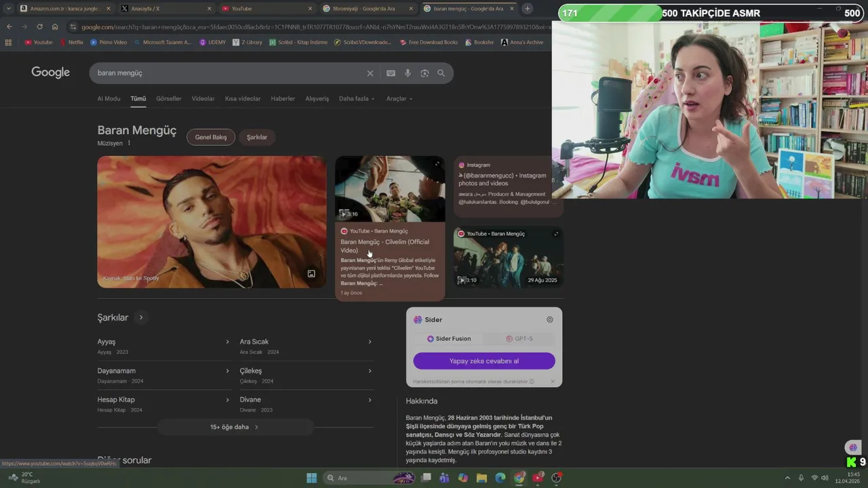Go to Google logo homepage
The height and width of the screenshot is (488, 868).
50,73
